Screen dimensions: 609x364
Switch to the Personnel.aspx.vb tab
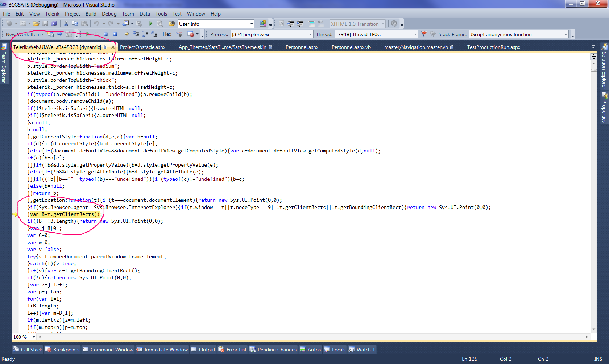click(351, 47)
